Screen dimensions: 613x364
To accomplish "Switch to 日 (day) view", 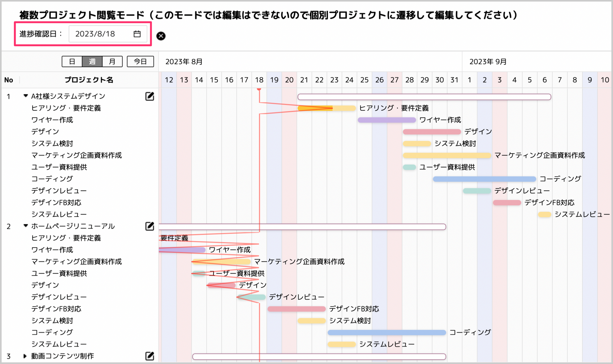I will [x=72, y=61].
